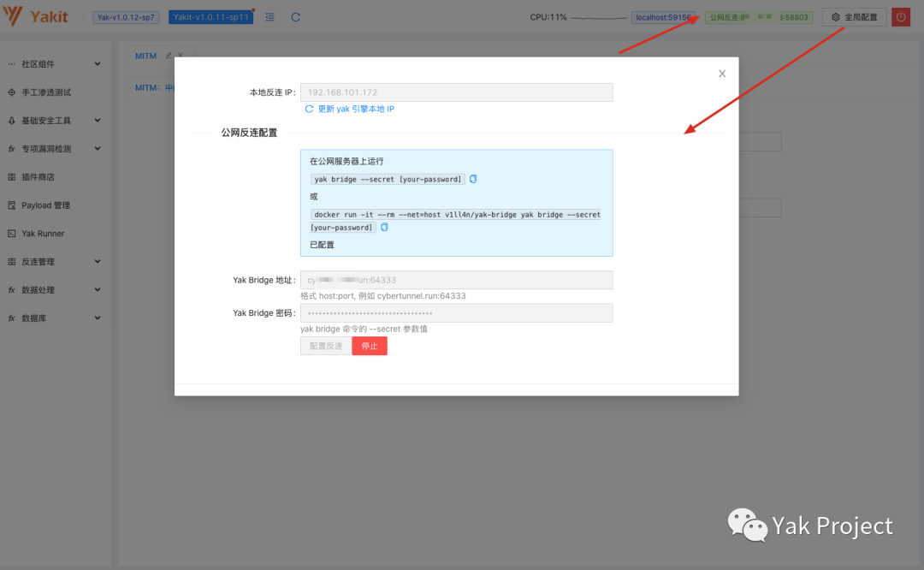
Task: Click the CPU:11% usage indicator
Action: coord(548,17)
